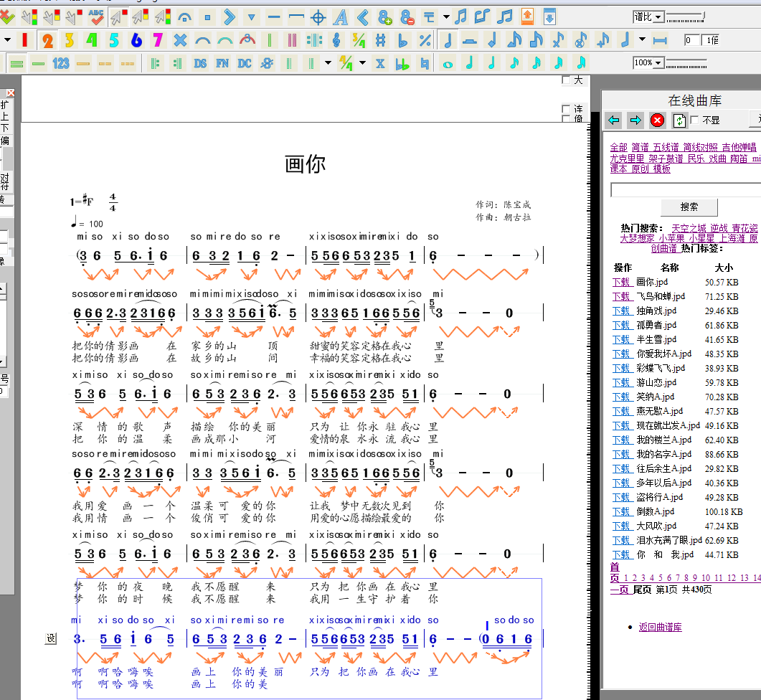Viewport: 761px width, 700px height.
Task: Select the whole note icon
Action: [448, 63]
